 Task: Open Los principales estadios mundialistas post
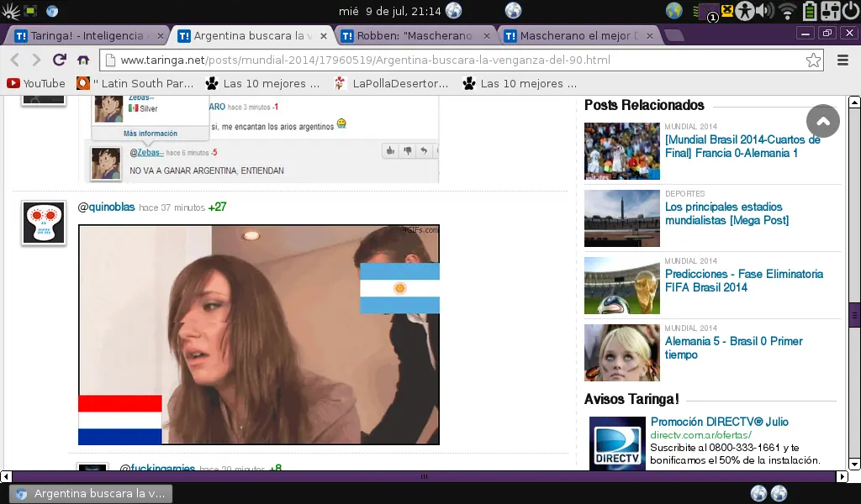coord(727,213)
